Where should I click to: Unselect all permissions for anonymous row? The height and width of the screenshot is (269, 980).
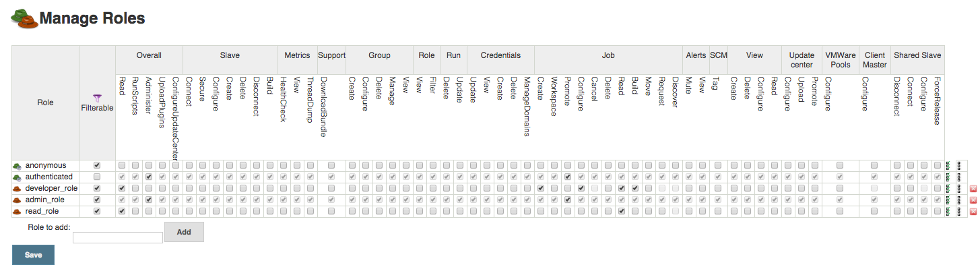(958, 165)
